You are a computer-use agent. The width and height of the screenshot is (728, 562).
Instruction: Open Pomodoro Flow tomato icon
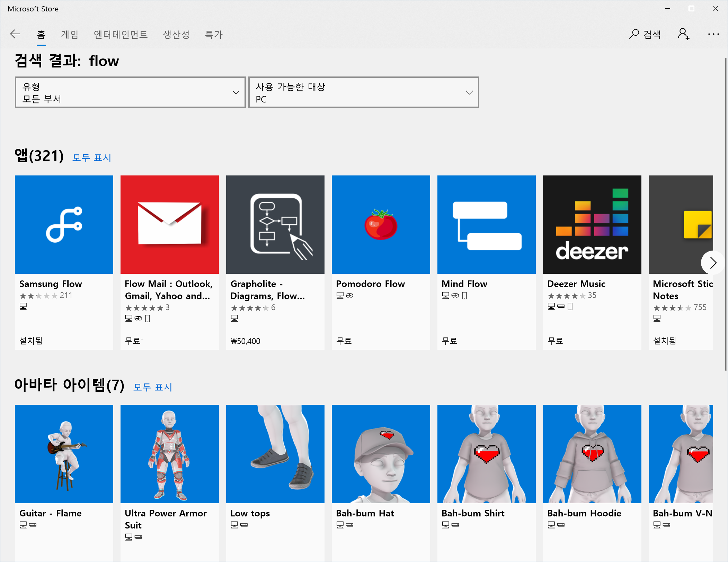coord(381,224)
